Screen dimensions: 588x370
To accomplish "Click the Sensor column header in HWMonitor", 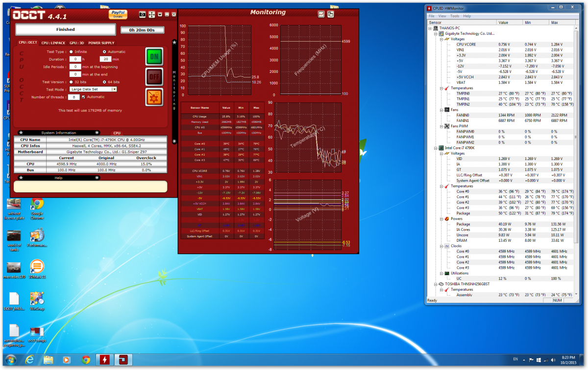I will 462,23.
